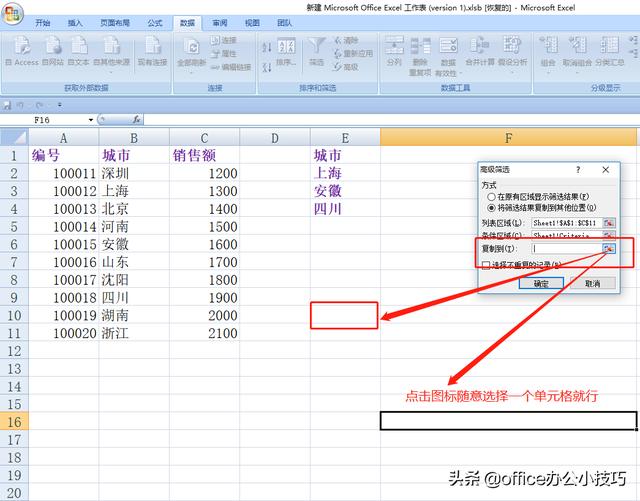Image resolution: width=640 pixels, height=501 pixels.
Task: Click the 清除 clear filter item
Action: (x=346, y=40)
